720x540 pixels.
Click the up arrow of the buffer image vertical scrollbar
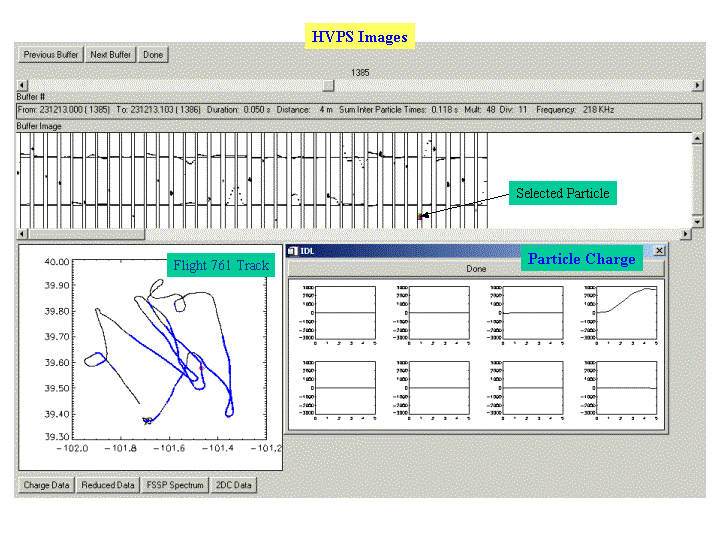(x=697, y=139)
